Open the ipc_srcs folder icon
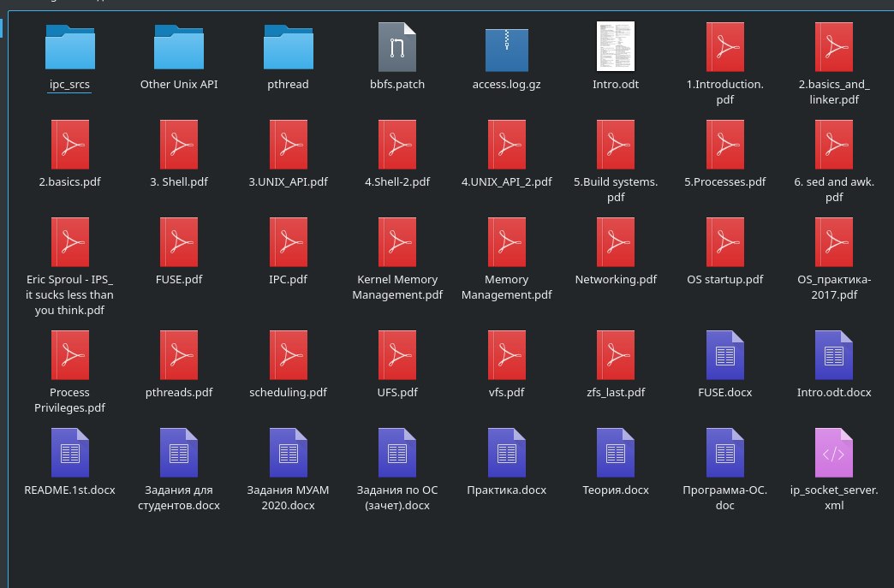894x588 pixels. click(x=69, y=47)
